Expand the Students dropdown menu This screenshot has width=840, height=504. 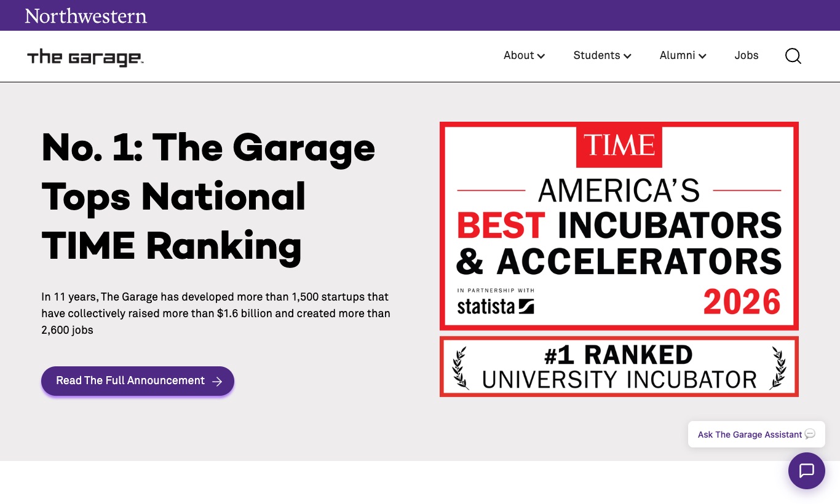(603, 55)
